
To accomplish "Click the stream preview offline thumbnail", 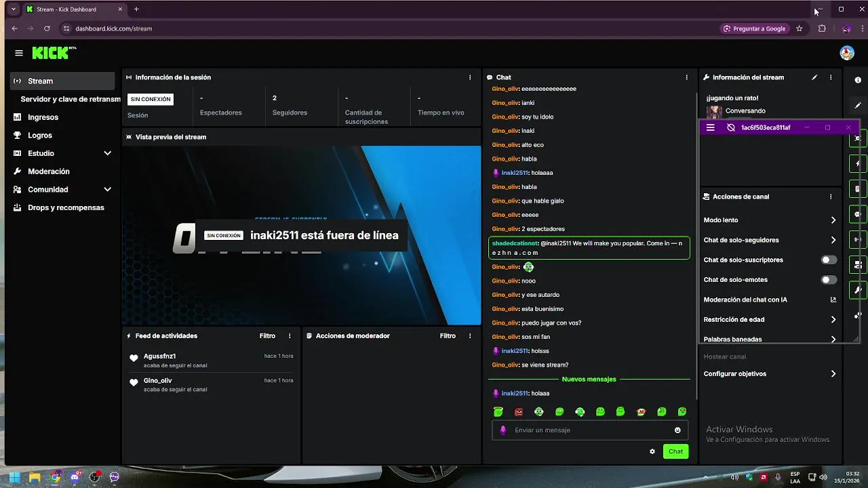I will tap(301, 235).
